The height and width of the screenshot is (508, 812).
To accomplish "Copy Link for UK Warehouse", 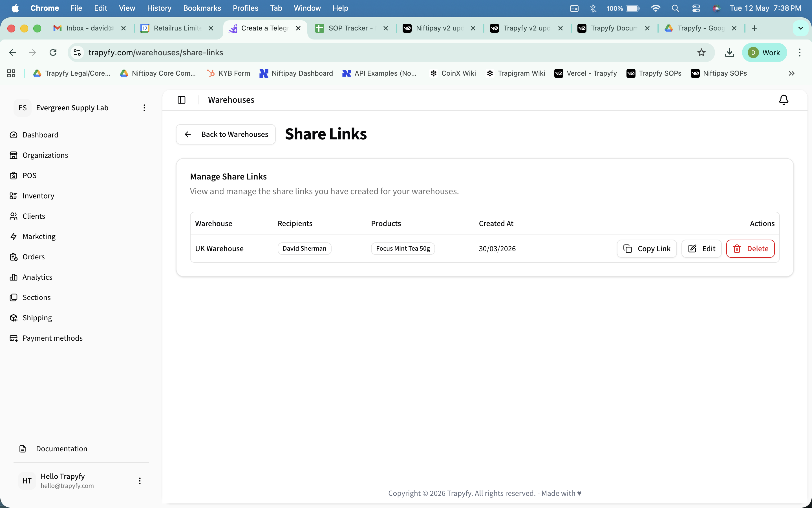I will pyautogui.click(x=646, y=249).
